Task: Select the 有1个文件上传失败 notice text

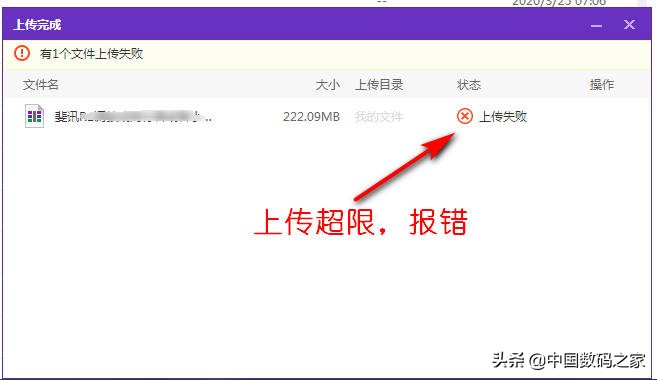Action: click(x=91, y=54)
